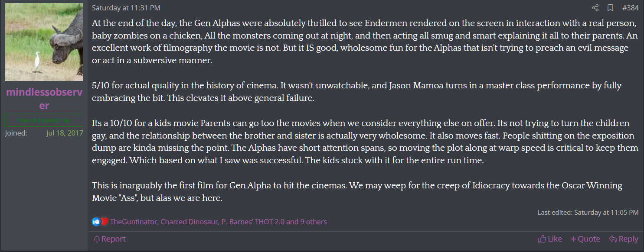The height and width of the screenshot is (252, 644).
Task: Click the Last edited timestamp text
Action: (x=588, y=213)
